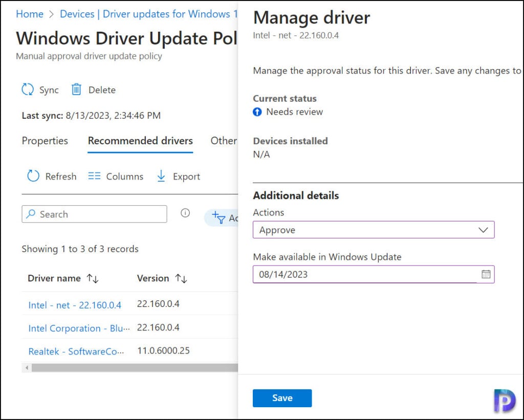
Task: Sort by Version arrows icon
Action: pos(181,278)
